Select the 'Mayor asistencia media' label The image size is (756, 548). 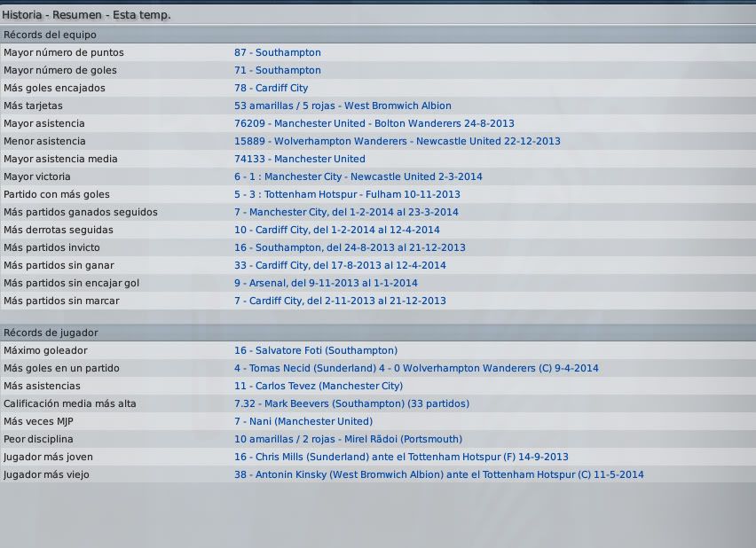click(60, 159)
